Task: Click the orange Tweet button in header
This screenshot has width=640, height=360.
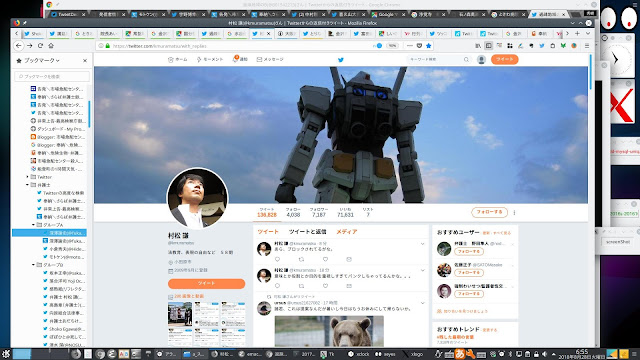Action: click(x=504, y=59)
